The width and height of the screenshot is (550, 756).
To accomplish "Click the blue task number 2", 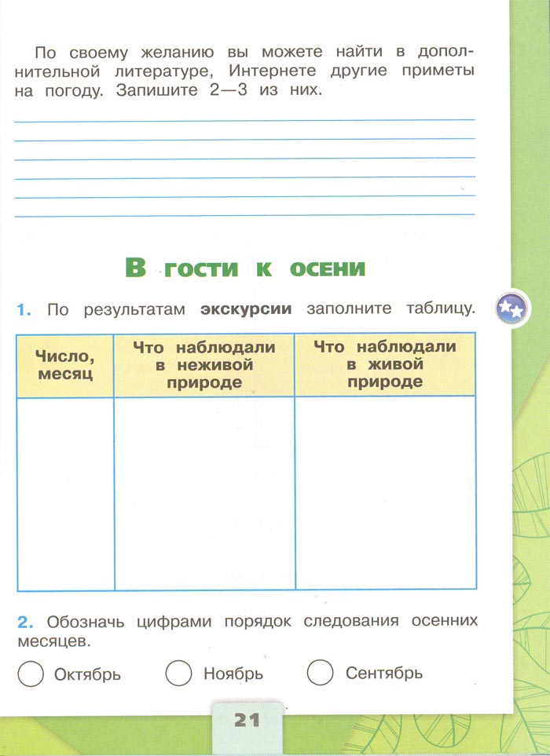I will point(25,622).
